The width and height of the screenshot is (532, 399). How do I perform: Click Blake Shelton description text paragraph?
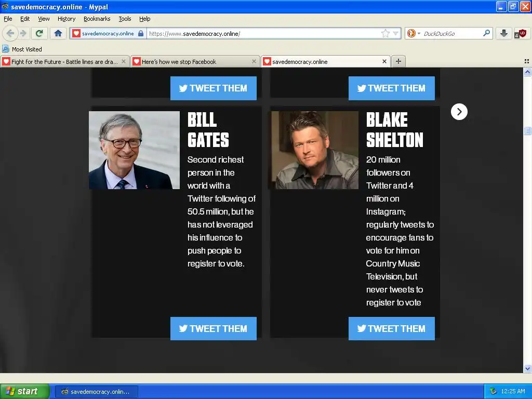400,231
